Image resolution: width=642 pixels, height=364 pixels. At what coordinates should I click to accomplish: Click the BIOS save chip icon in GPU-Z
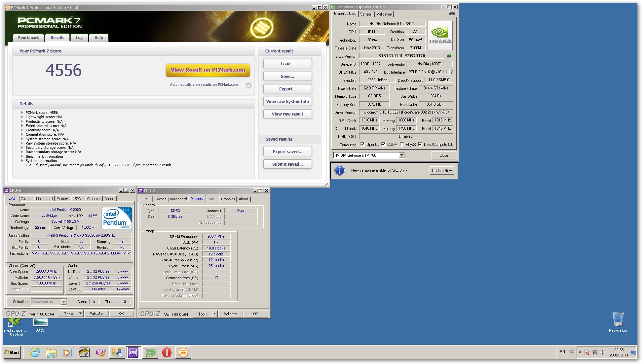coord(449,56)
